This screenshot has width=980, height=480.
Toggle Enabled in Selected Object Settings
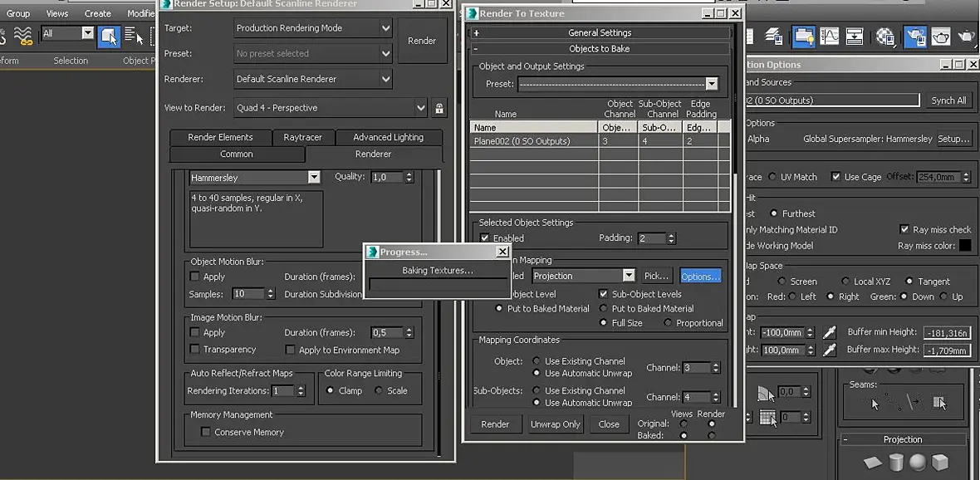click(x=484, y=238)
